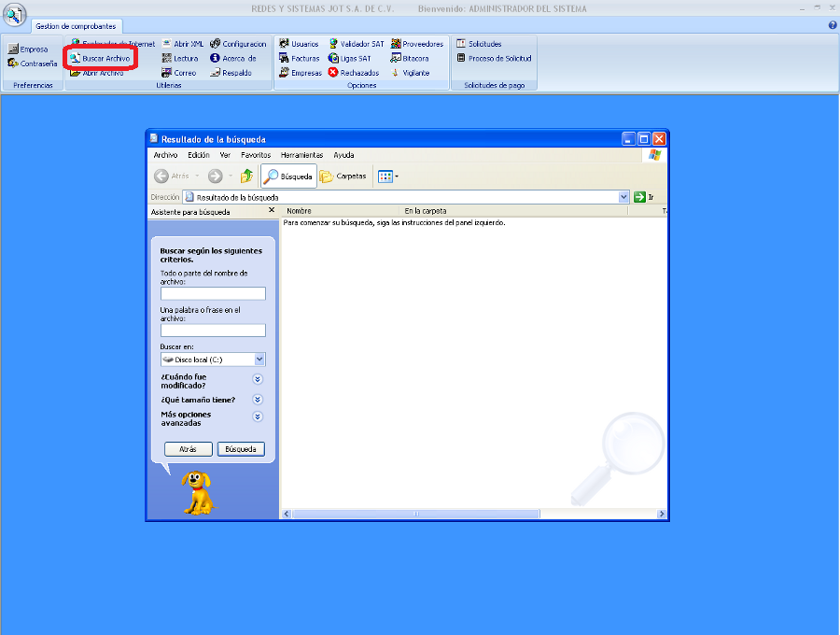Toggle the Búsqueda panel toolbar button
Screen dimensions: 840x635
click(x=287, y=176)
